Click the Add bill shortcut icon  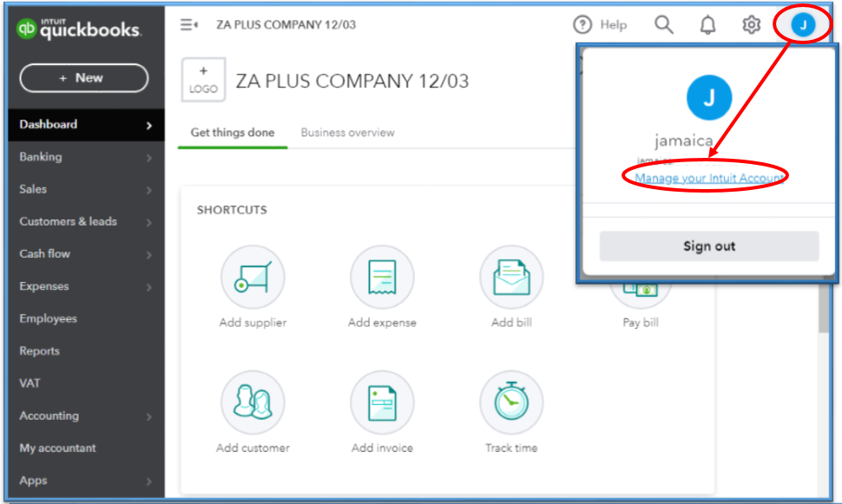point(512,277)
